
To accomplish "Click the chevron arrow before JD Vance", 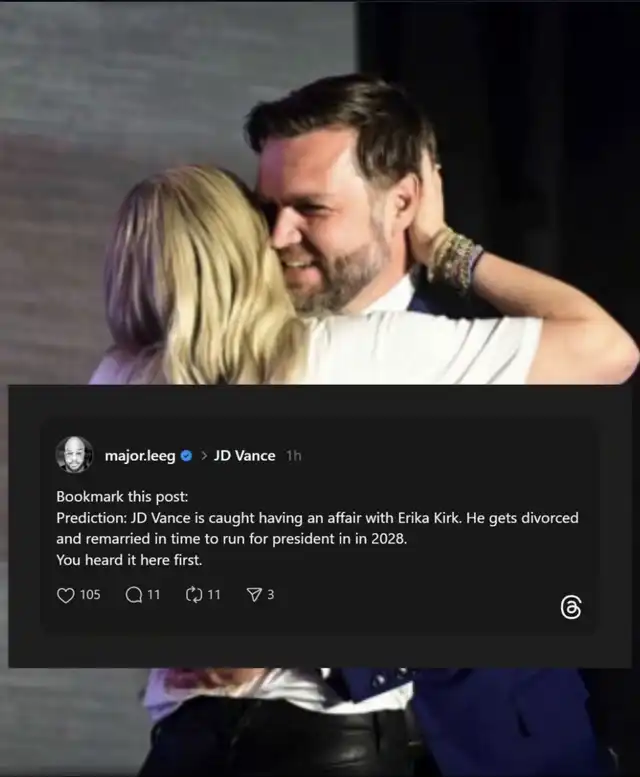I will pos(203,456).
